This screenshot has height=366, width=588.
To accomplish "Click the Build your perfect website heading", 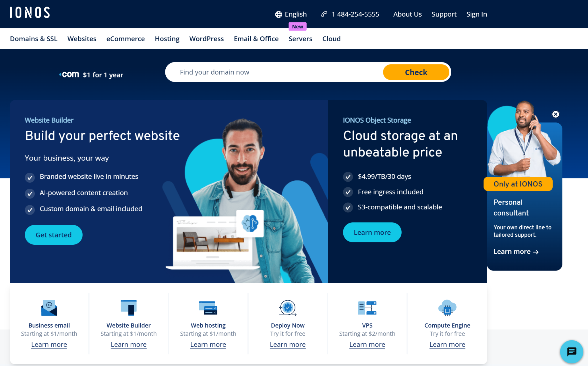I will (x=102, y=135).
